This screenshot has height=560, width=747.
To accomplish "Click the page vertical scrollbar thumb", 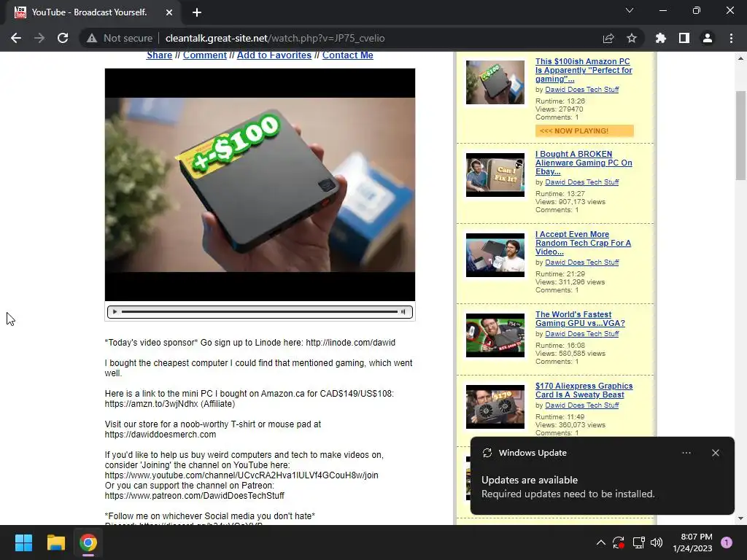I will [740, 136].
